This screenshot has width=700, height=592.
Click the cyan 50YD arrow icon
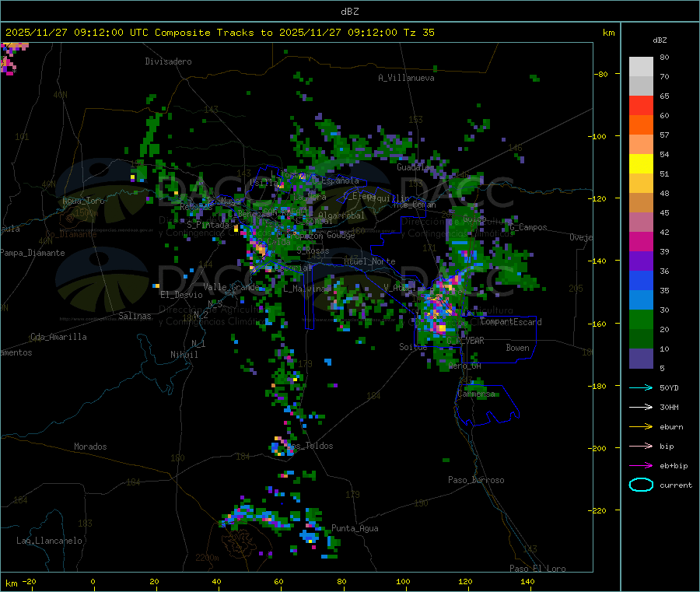pos(641,387)
